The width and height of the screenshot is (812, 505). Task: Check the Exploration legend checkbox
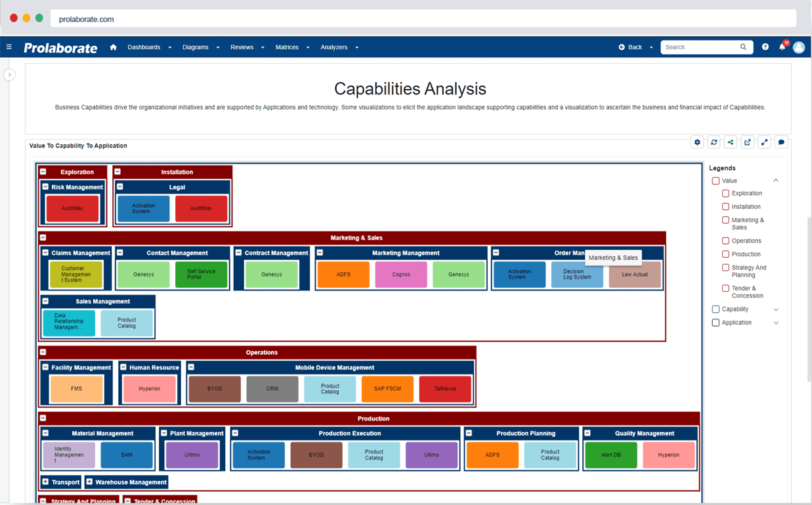(725, 193)
